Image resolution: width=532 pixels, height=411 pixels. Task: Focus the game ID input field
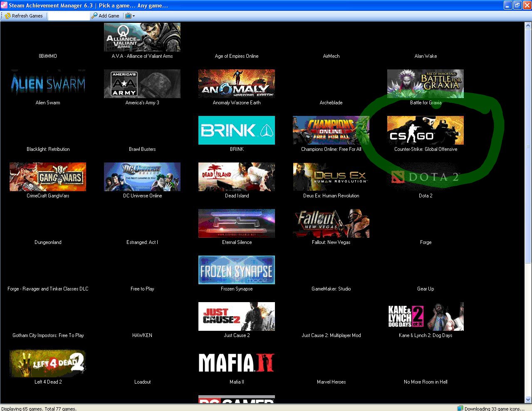(x=69, y=16)
